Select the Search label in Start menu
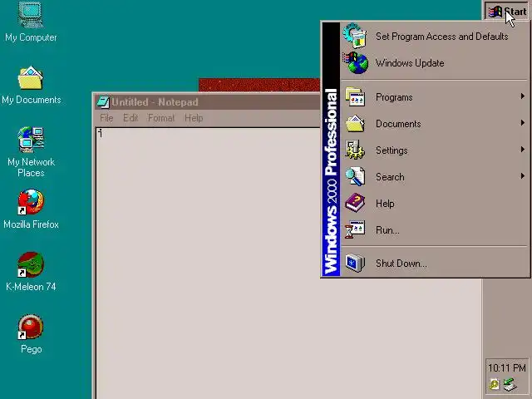The height and width of the screenshot is (399, 532). point(390,177)
